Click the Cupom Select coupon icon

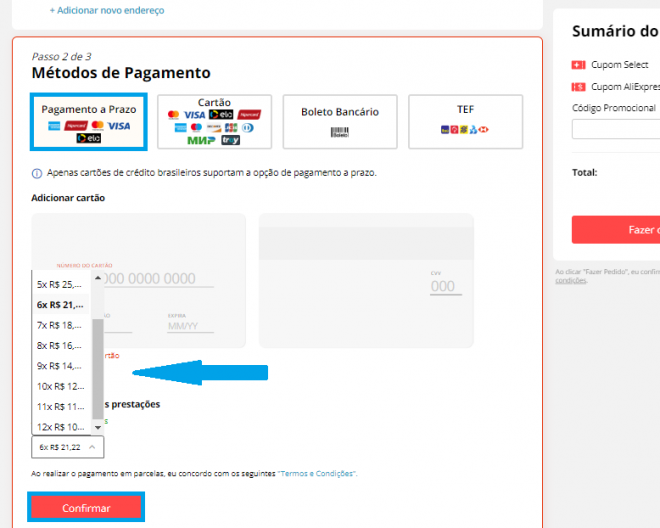click(x=578, y=65)
